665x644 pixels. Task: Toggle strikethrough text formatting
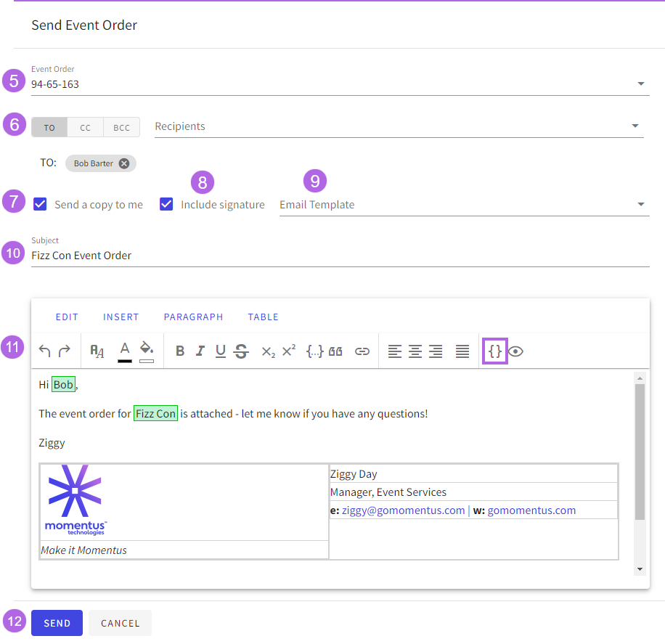(241, 351)
